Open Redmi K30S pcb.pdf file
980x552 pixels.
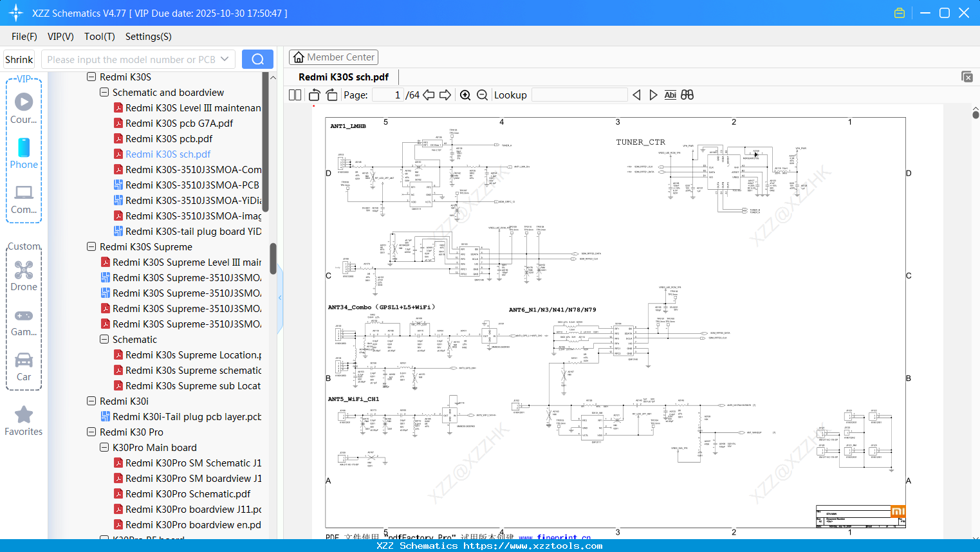[169, 139]
